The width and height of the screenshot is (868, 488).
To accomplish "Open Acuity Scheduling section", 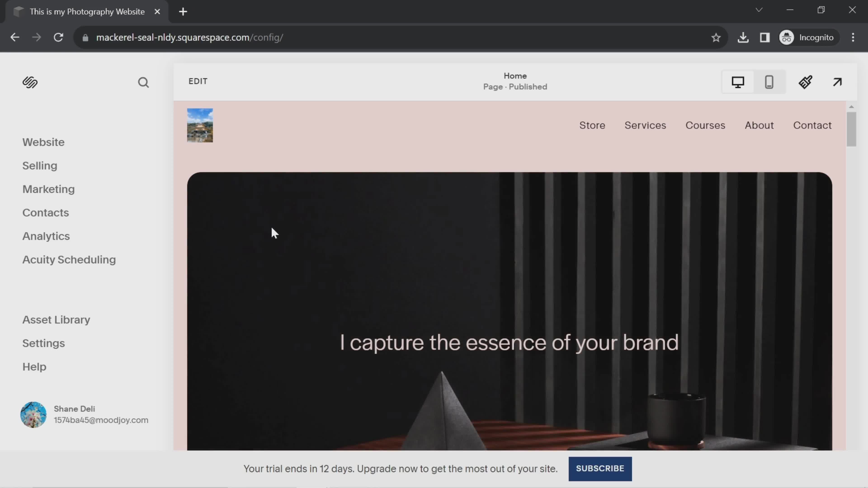I will pyautogui.click(x=69, y=260).
